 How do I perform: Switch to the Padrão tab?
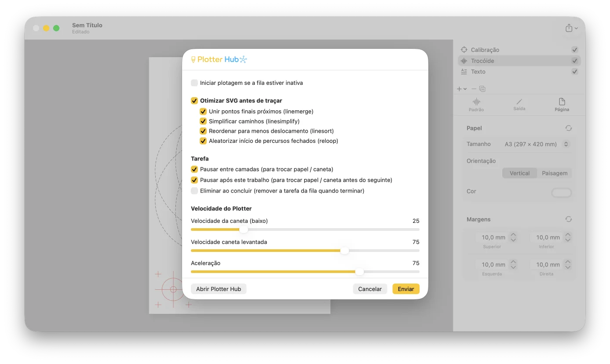[476, 105]
